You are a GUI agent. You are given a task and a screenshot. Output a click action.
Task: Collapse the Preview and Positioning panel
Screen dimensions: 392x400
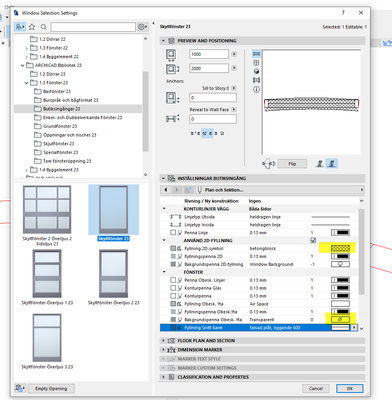coord(163,41)
